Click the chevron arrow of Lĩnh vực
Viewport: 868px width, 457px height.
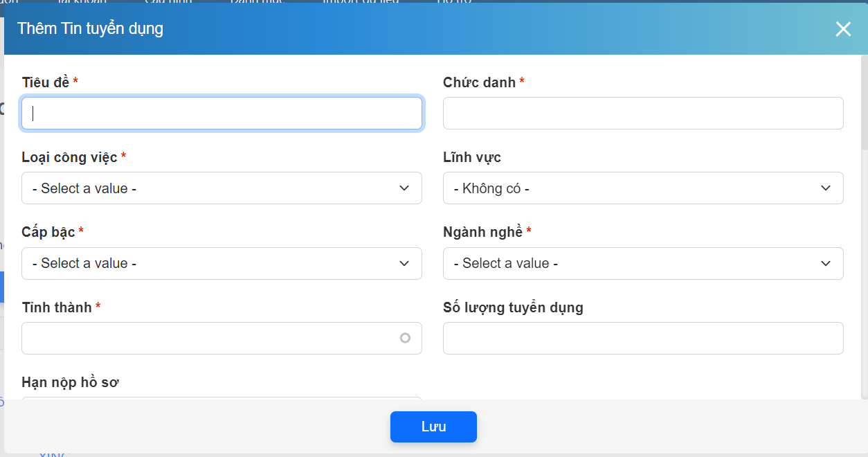[x=825, y=188]
